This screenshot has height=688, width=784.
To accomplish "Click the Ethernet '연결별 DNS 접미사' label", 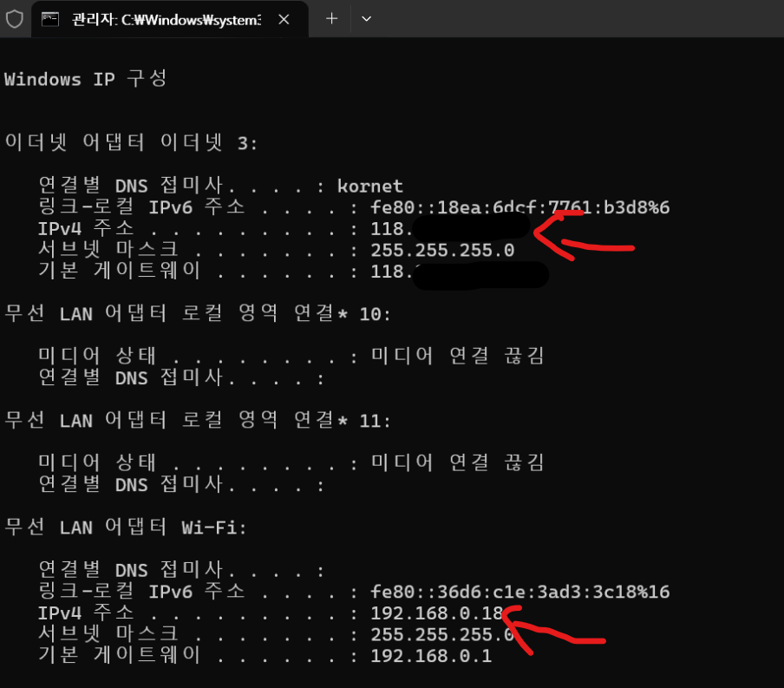I will click(x=130, y=185).
